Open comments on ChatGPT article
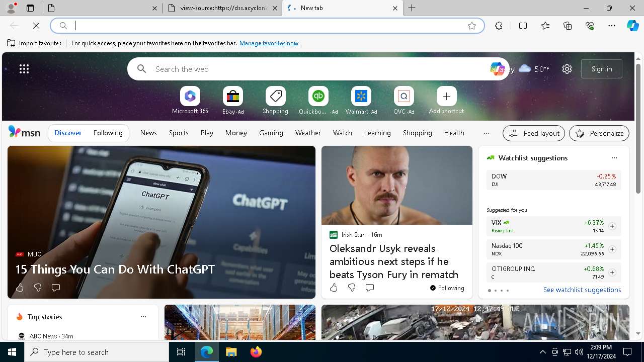Screen dimensions: 644x362 coord(56,288)
